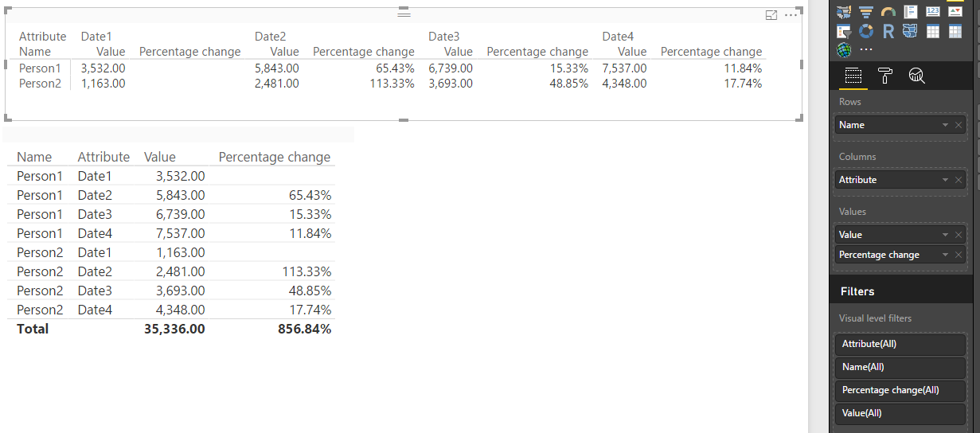Select Person1 row header in matrix
The height and width of the screenshot is (433, 980).
(x=40, y=68)
